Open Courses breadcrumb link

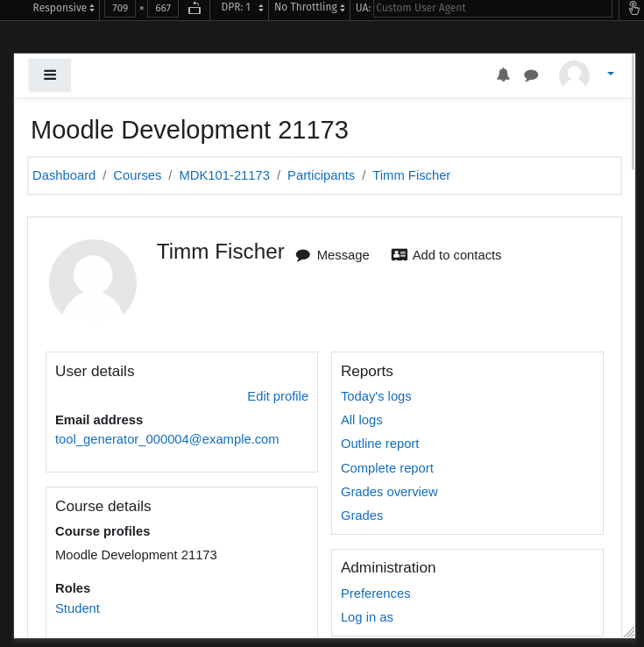138,175
